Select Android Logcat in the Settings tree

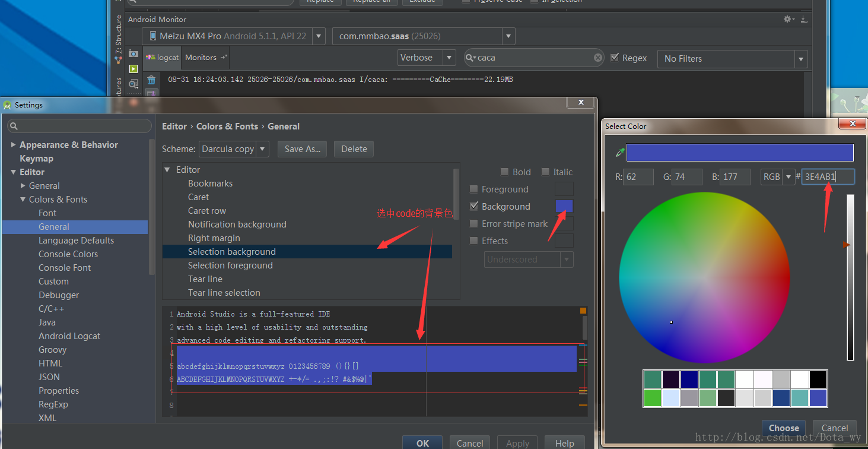[69, 336]
